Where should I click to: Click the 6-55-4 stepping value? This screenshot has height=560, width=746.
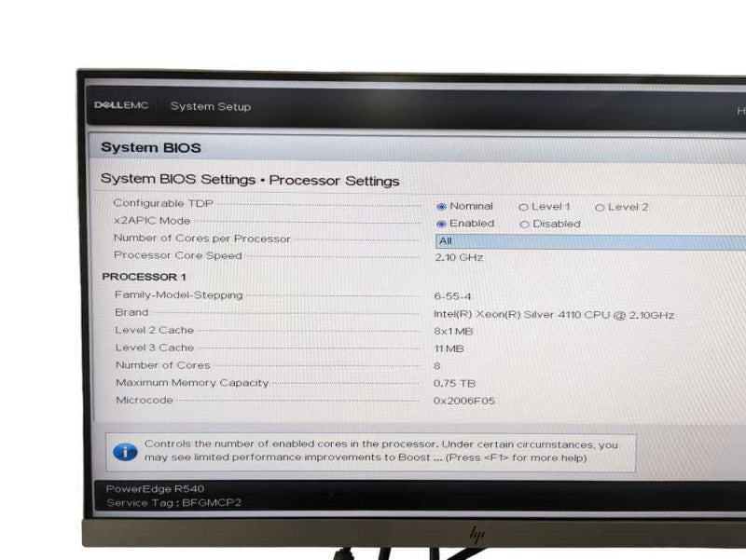point(452,296)
